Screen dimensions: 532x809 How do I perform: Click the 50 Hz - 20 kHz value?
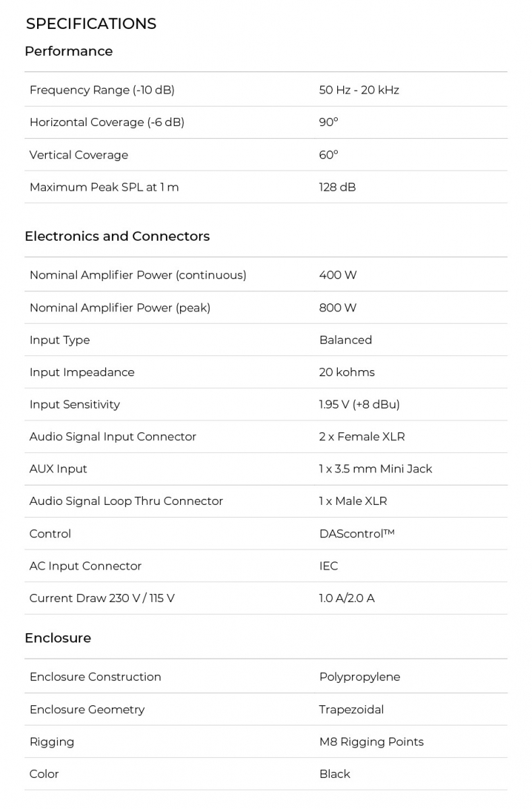click(x=359, y=90)
